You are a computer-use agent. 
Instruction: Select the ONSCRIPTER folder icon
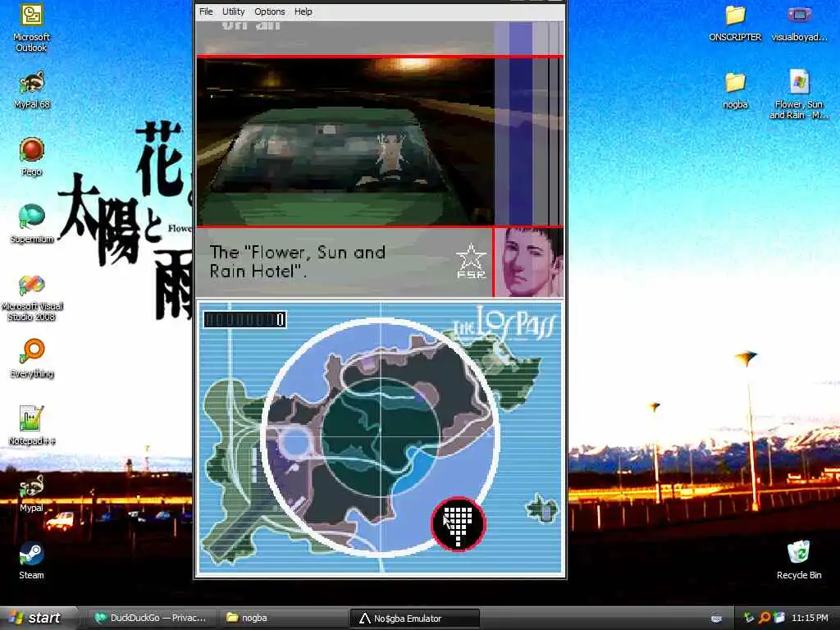coord(735,24)
